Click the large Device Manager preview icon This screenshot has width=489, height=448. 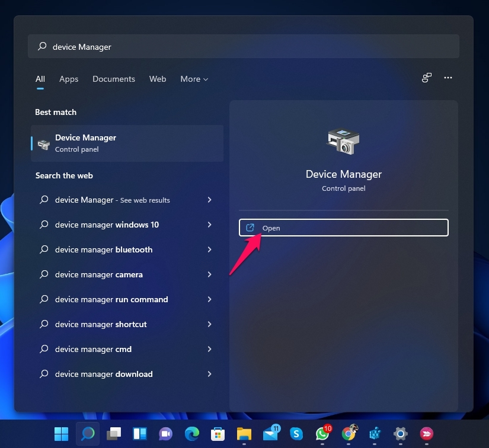click(x=344, y=142)
